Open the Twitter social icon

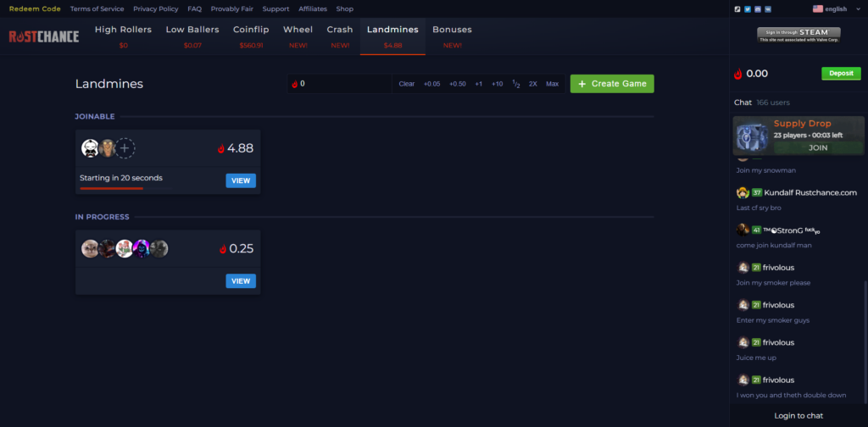pyautogui.click(x=748, y=8)
